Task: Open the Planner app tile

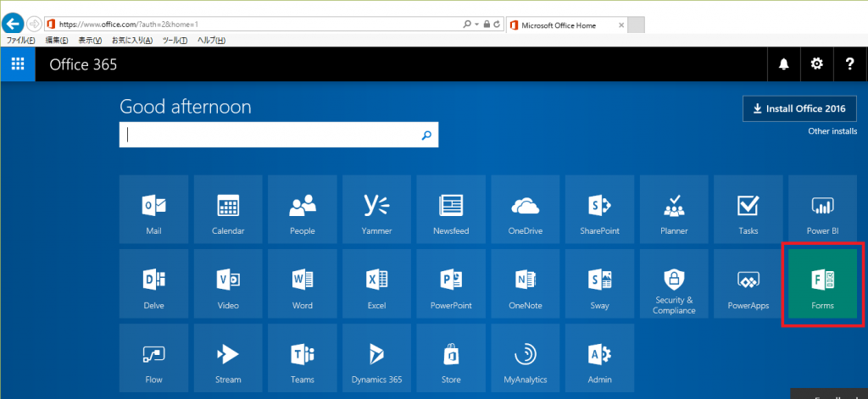Action: (674, 209)
